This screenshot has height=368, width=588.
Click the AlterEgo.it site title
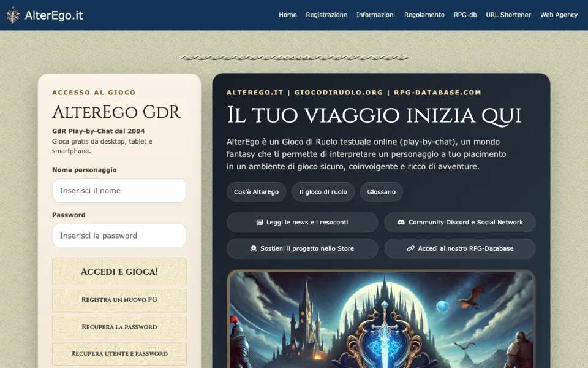click(54, 15)
